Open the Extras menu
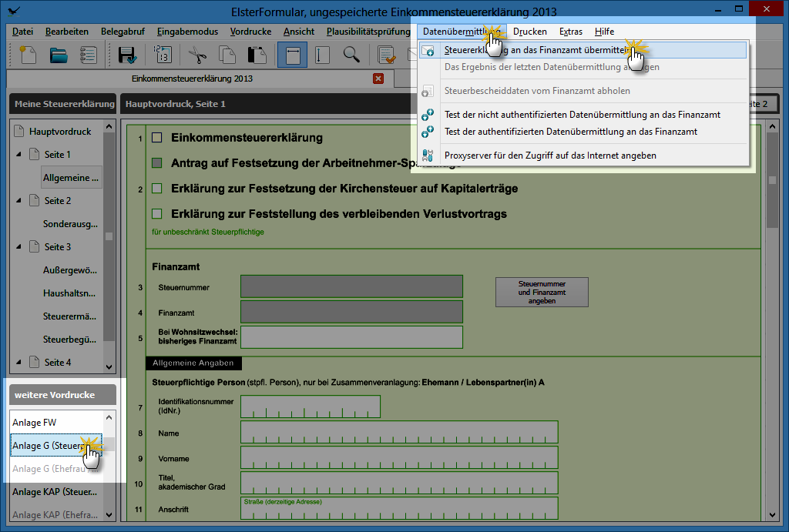The width and height of the screenshot is (789, 532). (x=571, y=32)
